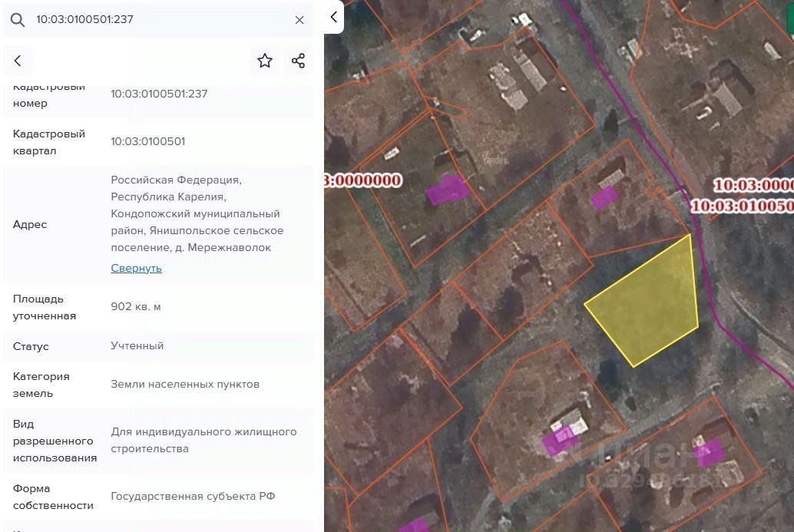Click the search magnifier icon
The image size is (794, 532).
pos(17,20)
